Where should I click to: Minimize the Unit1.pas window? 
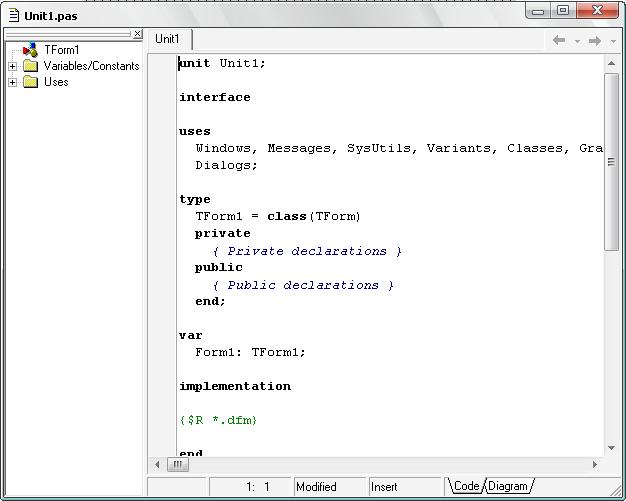538,10
